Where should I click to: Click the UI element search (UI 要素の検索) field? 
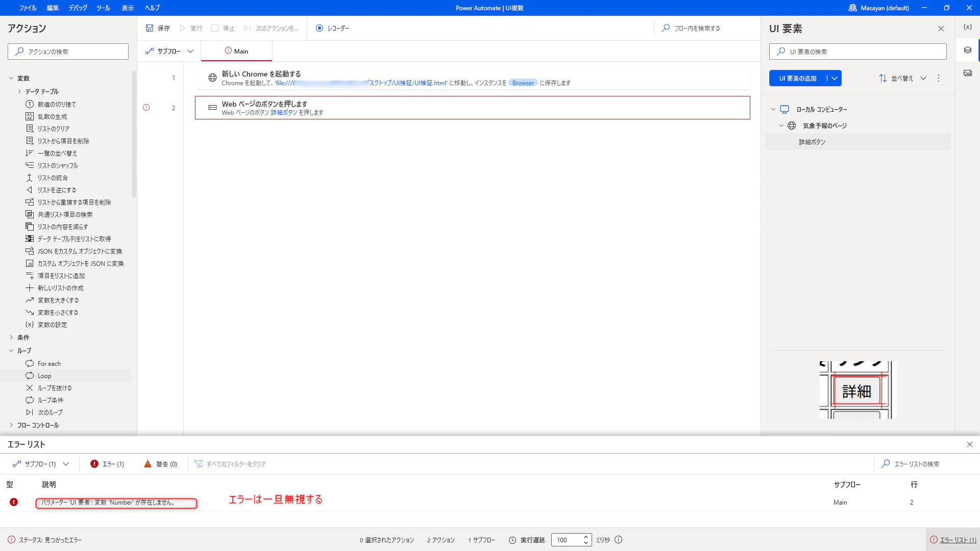click(857, 52)
